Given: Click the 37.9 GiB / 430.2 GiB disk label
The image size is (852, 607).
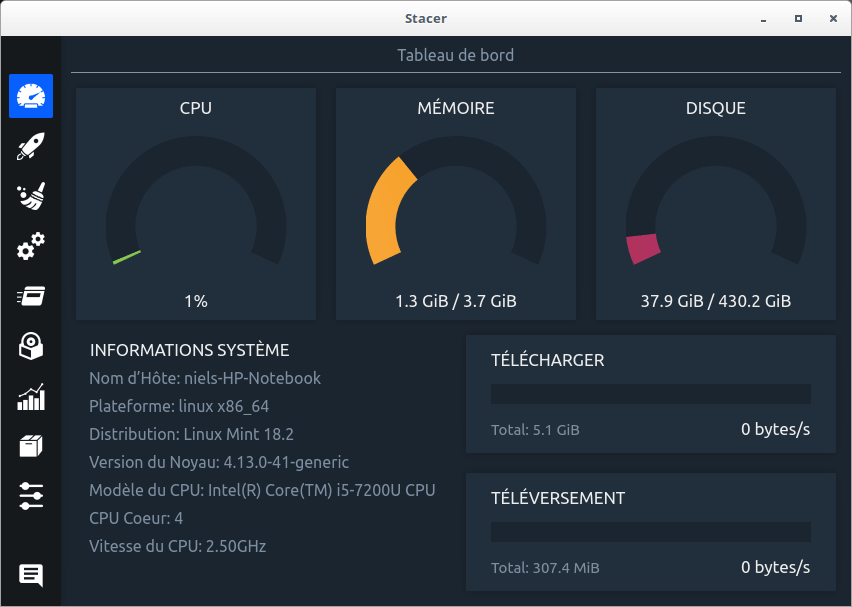Looking at the screenshot, I should [x=716, y=301].
